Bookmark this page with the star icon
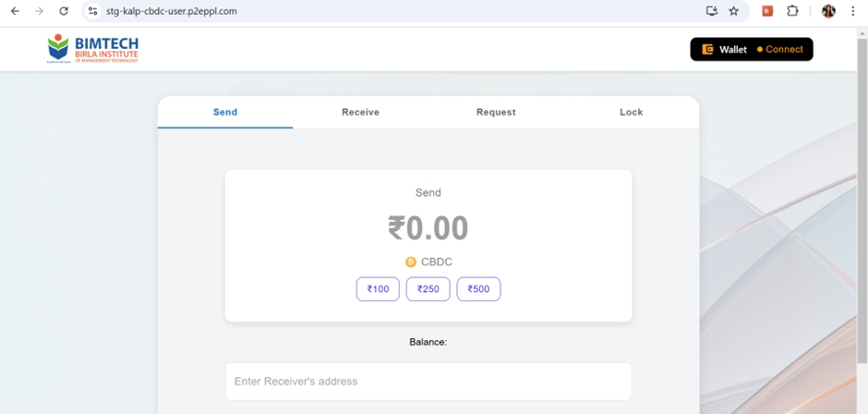This screenshot has width=868, height=414. pos(734,11)
